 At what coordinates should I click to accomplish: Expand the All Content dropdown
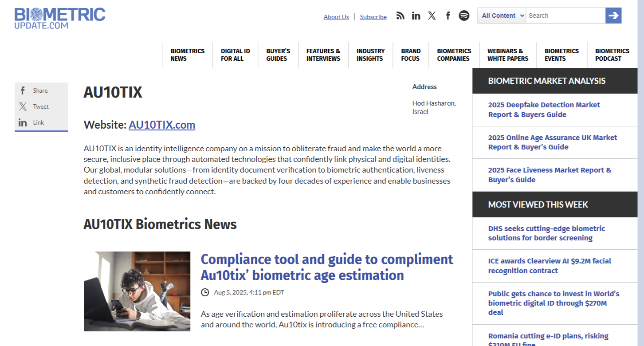pyautogui.click(x=502, y=16)
